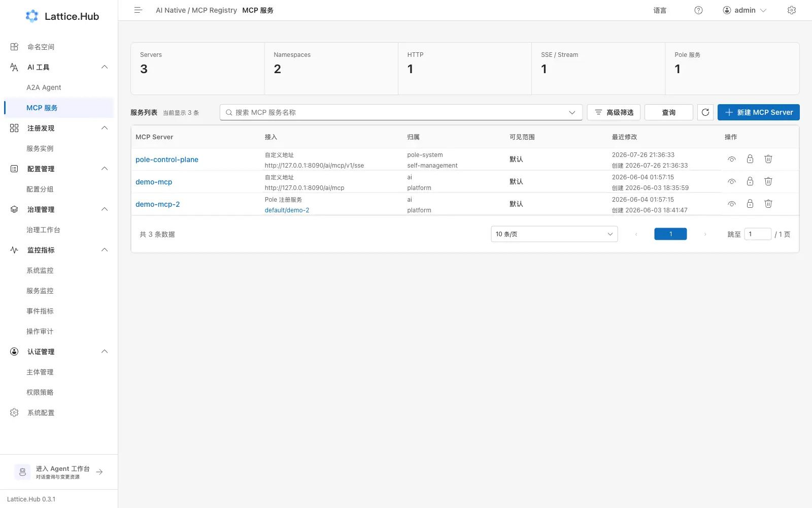The width and height of the screenshot is (812, 508).
Task: Open 治理工作台 menu item
Action: [x=59, y=230]
